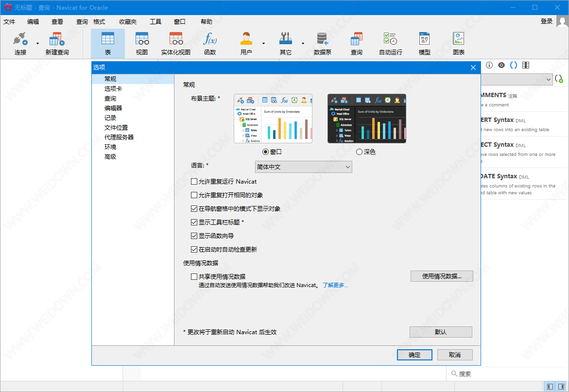The image size is (569, 392).
Task: Select the 模型 toolbar icon
Action: tap(425, 38)
